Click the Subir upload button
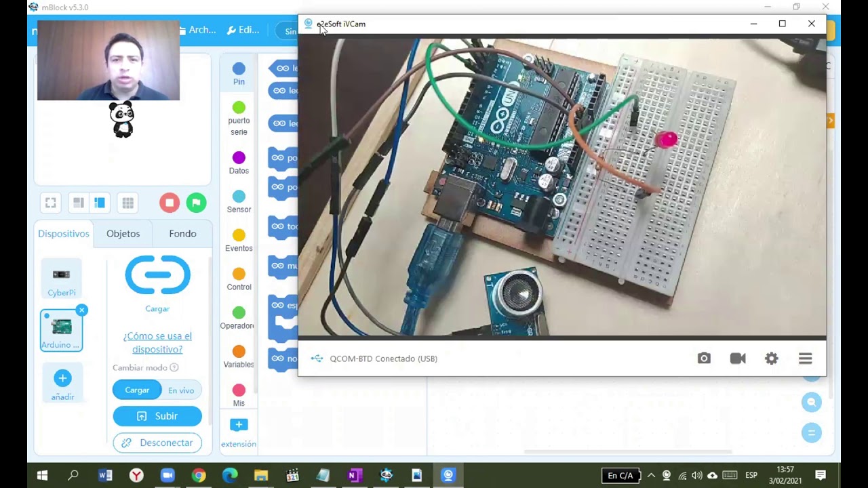This screenshot has width=868, height=488. [x=157, y=416]
